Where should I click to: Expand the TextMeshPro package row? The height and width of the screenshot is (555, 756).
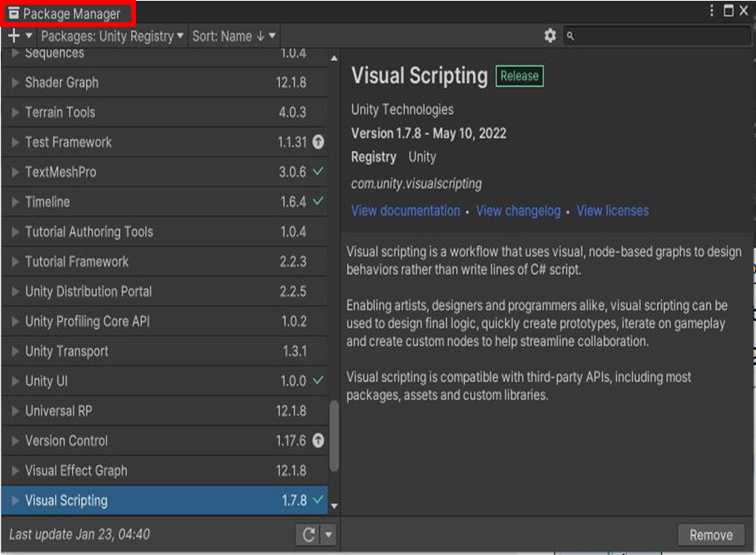coord(16,172)
